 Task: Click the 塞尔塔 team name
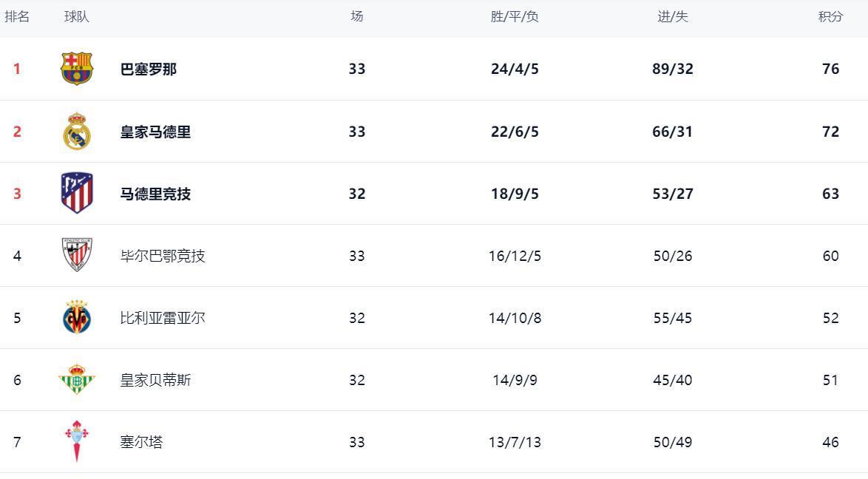pyautogui.click(x=142, y=442)
